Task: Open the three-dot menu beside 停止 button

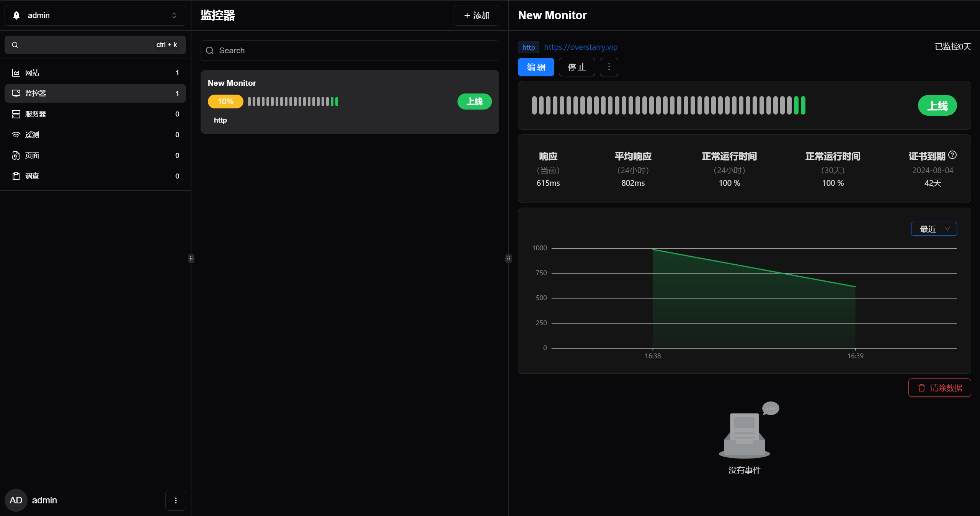Action: [609, 67]
